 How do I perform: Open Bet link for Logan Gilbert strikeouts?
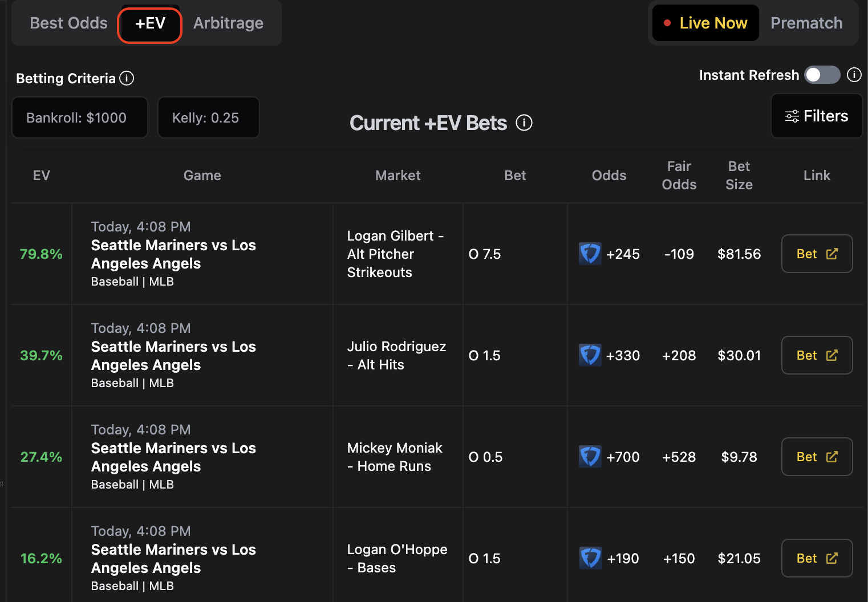click(817, 254)
